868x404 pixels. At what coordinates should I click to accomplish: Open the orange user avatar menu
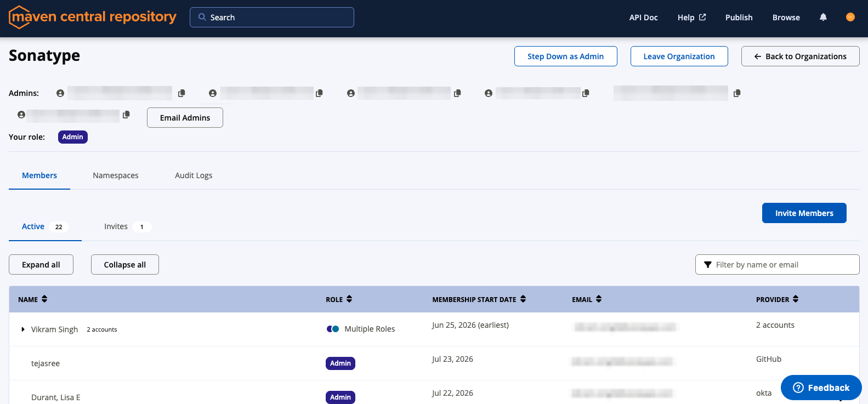850,17
